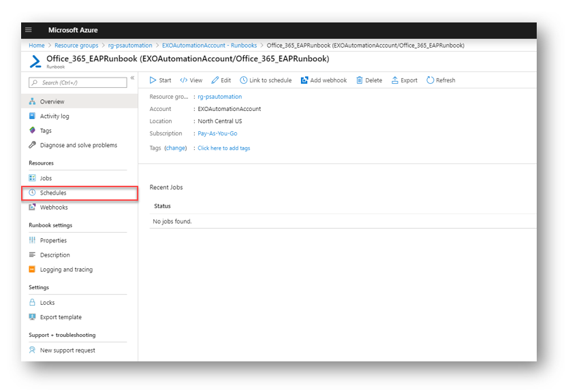Click the Refresh circular arrow icon
581x392 pixels.
(430, 80)
